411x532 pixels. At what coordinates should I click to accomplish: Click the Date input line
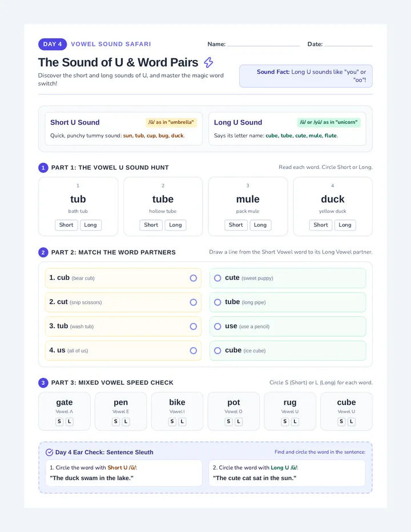tap(348, 44)
